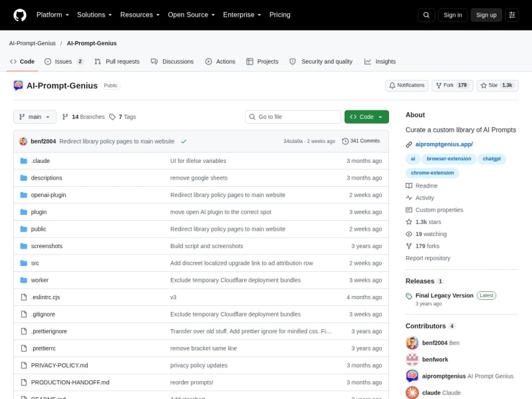Image resolution: width=532 pixels, height=399 pixels.
Task: Expand the main branch dropdown
Action: tap(35, 117)
